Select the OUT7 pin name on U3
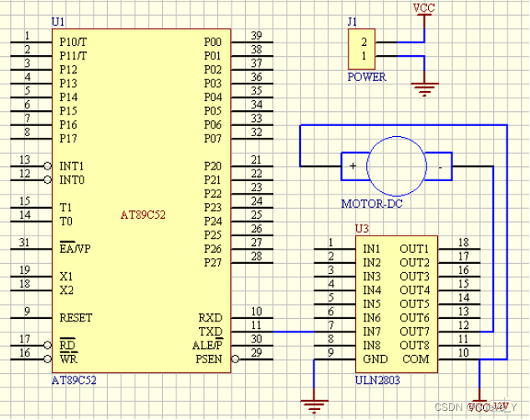 point(415,331)
